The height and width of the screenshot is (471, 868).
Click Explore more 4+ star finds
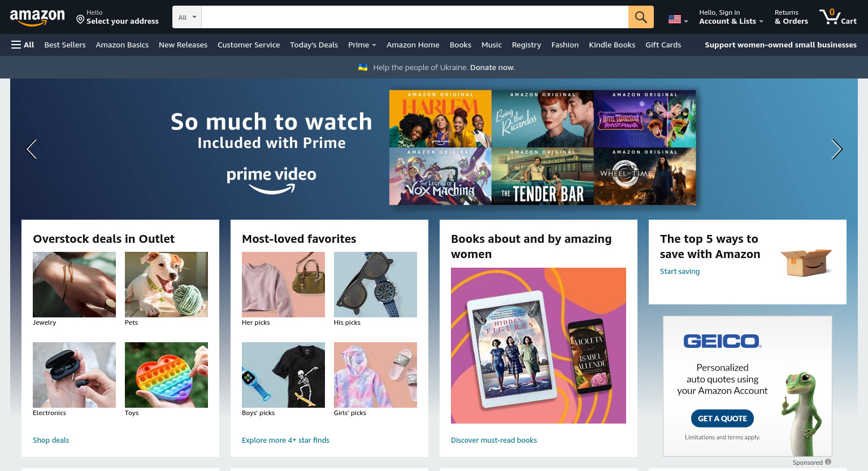coord(285,440)
